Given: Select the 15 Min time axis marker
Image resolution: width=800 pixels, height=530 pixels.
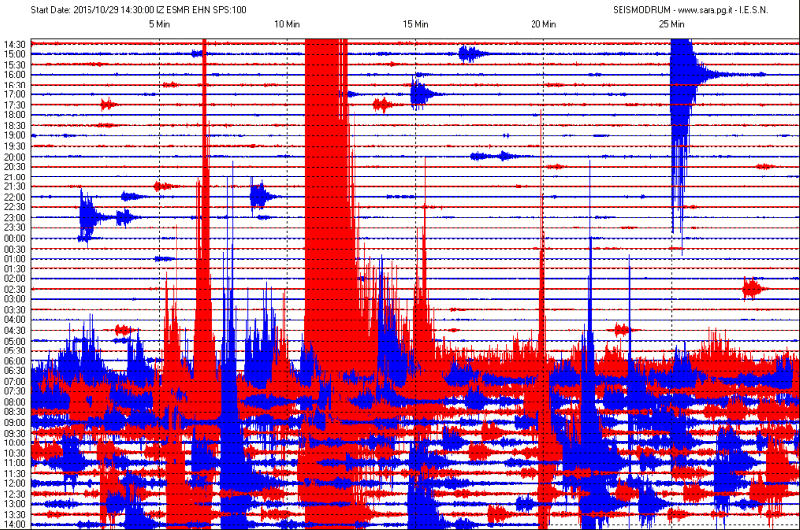Looking at the screenshot, I should [415, 23].
